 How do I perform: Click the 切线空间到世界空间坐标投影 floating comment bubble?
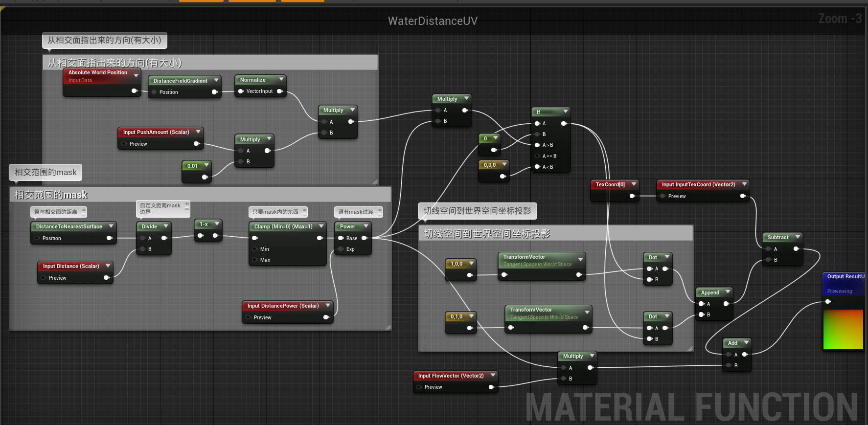pyautogui.click(x=477, y=211)
